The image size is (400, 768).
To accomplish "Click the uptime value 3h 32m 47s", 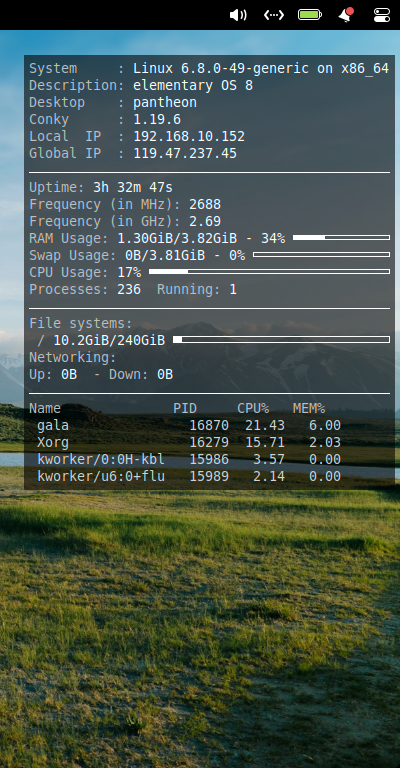I will pyautogui.click(x=133, y=188).
